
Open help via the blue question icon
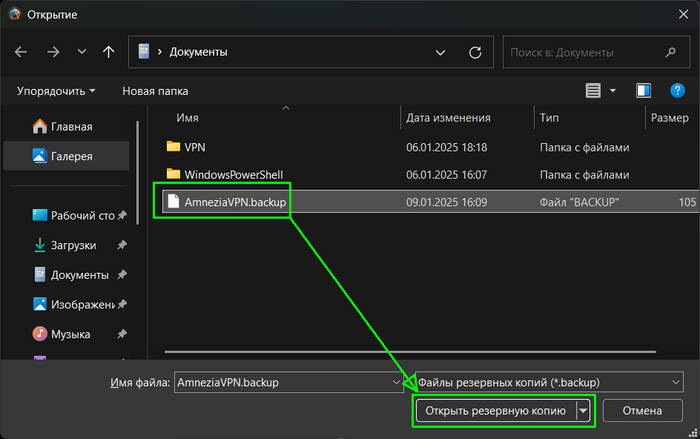click(677, 91)
